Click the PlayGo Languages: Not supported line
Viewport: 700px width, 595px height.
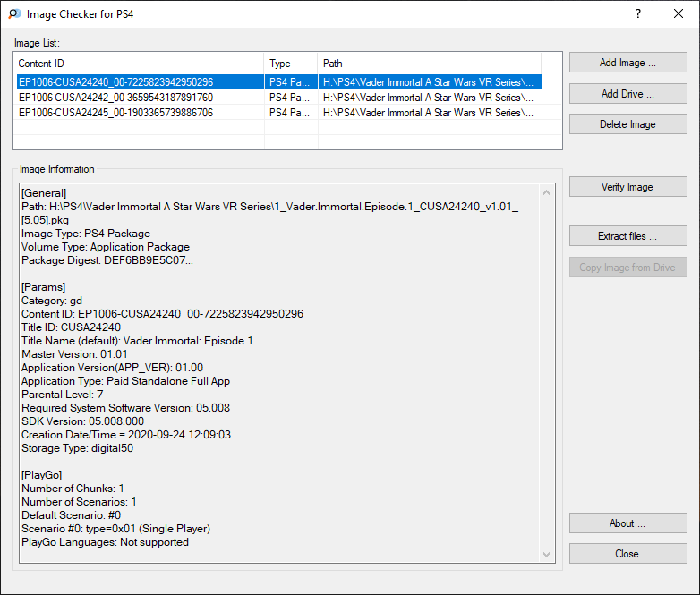105,542
